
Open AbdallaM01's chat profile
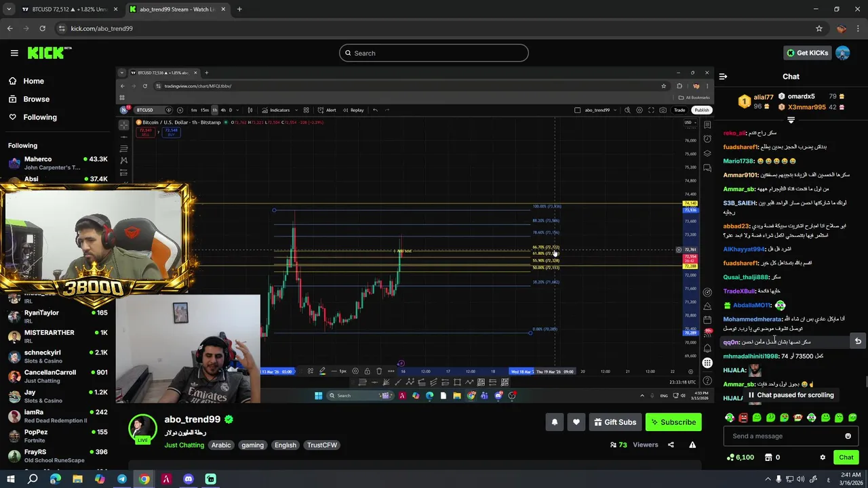[751, 305]
